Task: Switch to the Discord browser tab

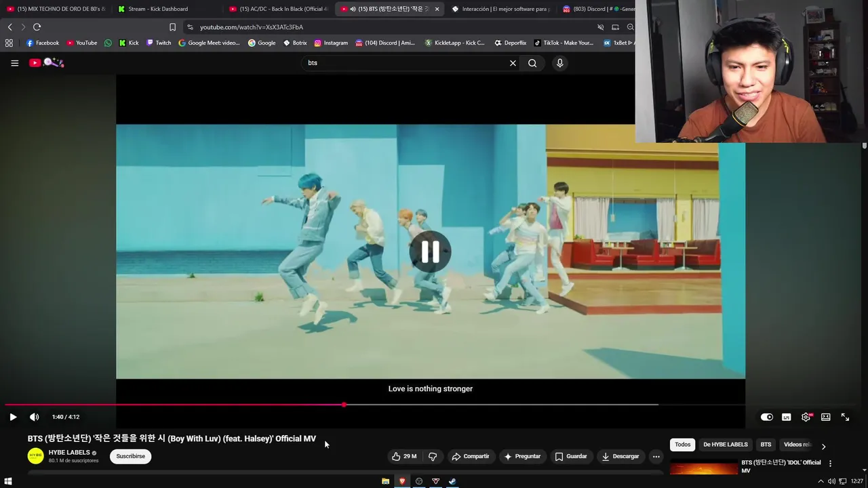Action: [597, 9]
